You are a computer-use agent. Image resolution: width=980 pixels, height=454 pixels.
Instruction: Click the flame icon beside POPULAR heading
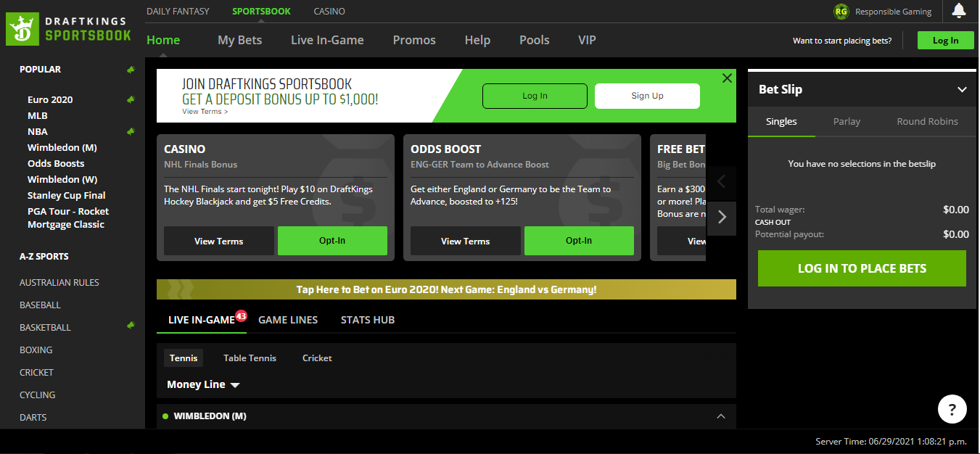131,70
